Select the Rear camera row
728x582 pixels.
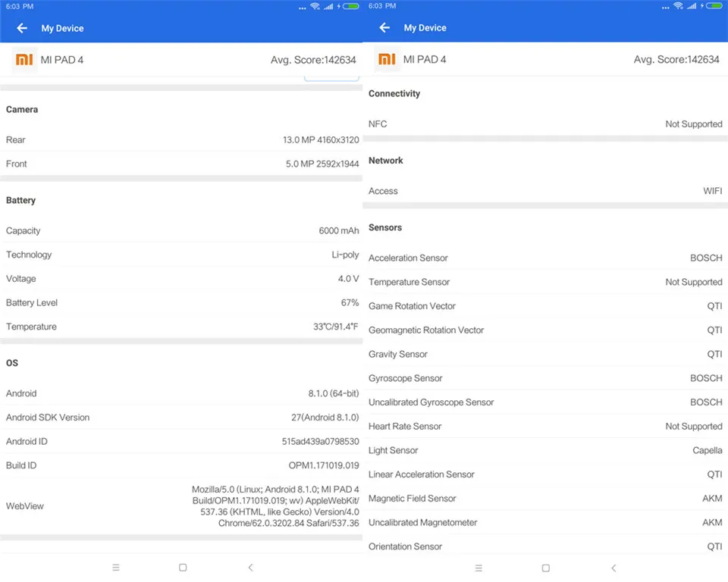point(181,139)
